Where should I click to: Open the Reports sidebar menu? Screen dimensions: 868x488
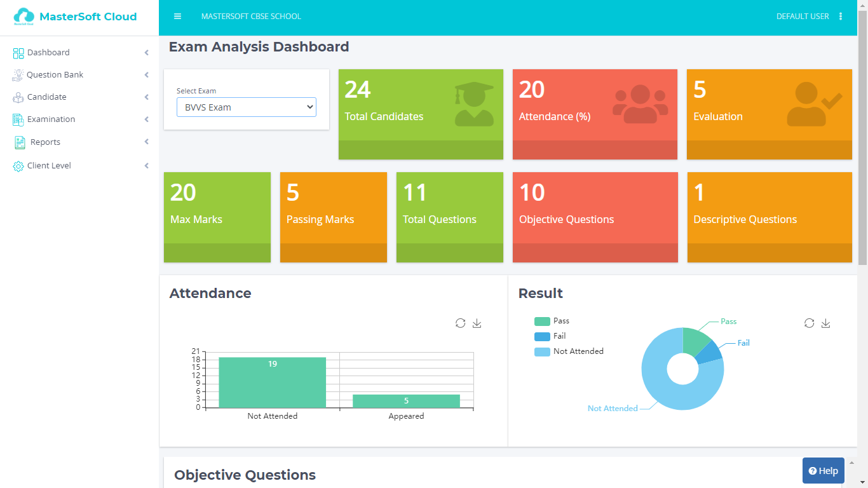click(x=45, y=142)
